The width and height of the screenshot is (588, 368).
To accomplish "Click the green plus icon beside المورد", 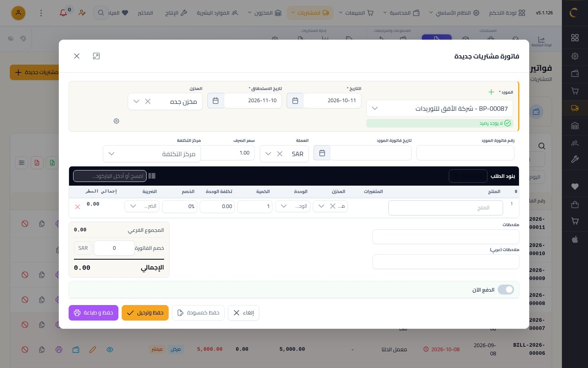I will point(491,92).
